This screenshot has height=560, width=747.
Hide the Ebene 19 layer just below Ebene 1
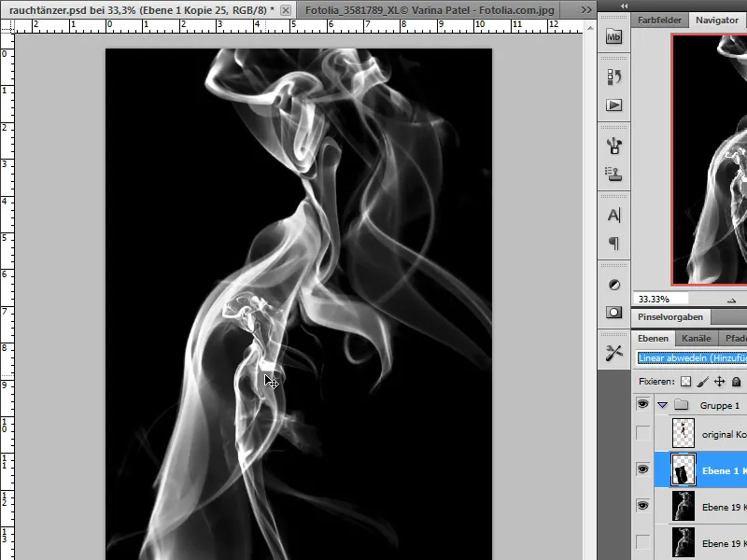pos(642,506)
